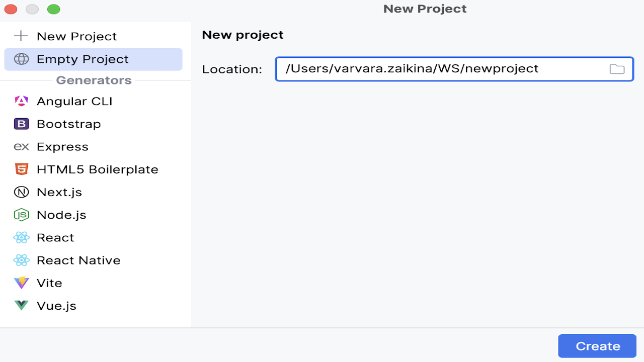Viewport: 644px width, 362px height.
Task: Switch to the New Project entry
Action: [76, 36]
